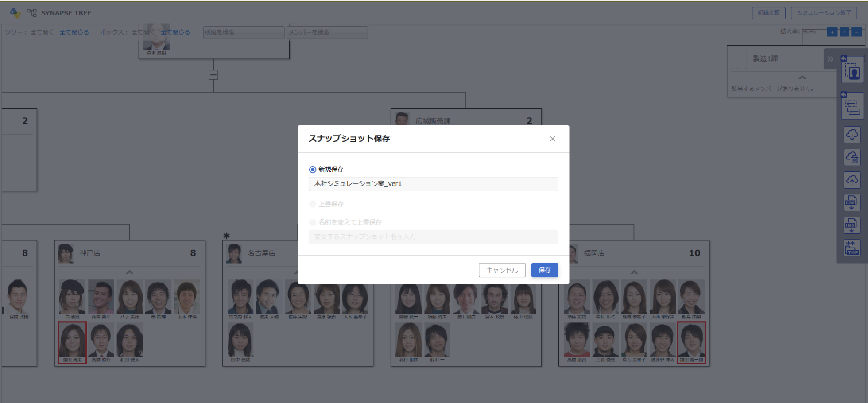Collapse the tree node minus toggle
The image size is (868, 403).
[213, 75]
